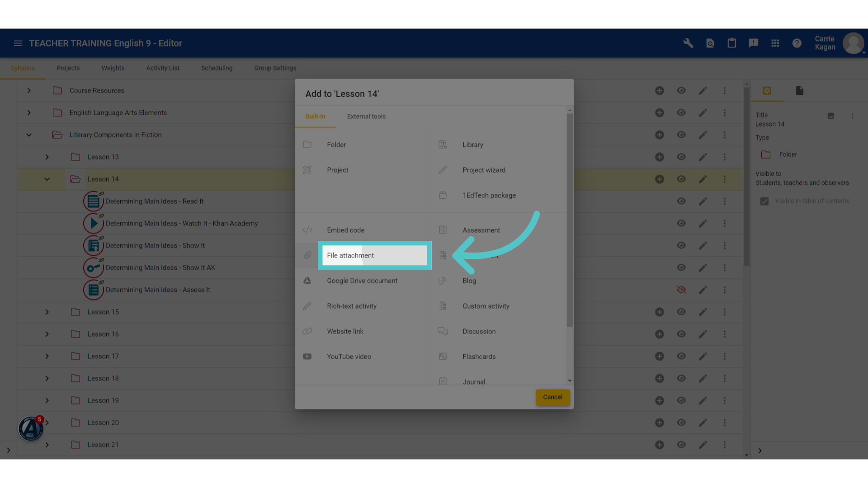This screenshot has height=488, width=868.
Task: Switch to the Projects tab
Action: point(68,68)
